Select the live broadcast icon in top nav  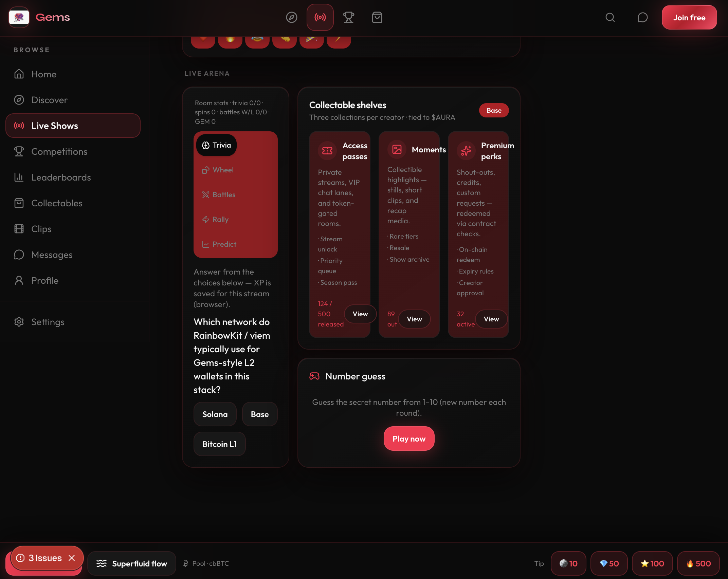pos(320,17)
